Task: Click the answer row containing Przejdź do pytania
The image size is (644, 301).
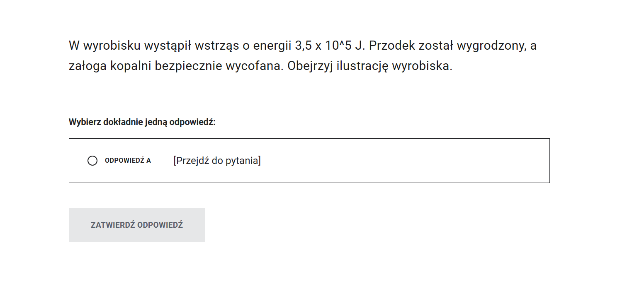Action: (x=309, y=161)
